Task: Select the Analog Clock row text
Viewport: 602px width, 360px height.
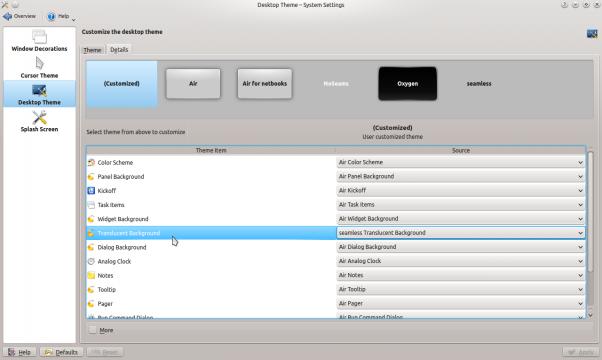Action: coord(114,261)
